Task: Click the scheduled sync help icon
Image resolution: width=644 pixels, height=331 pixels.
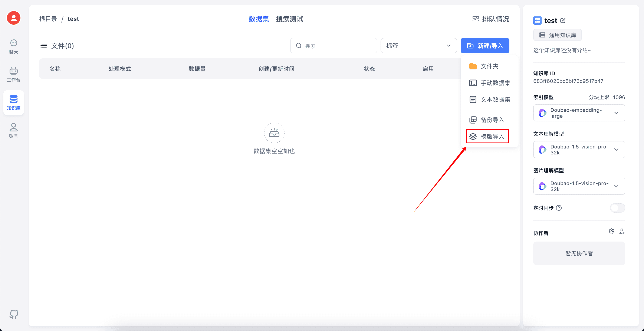Action: [x=559, y=208]
